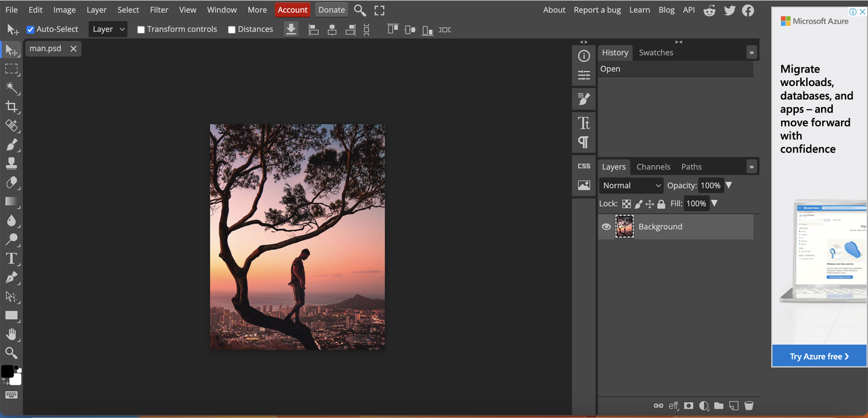Open Facebook icon in top bar
This screenshot has height=418, width=868.
[x=748, y=10]
